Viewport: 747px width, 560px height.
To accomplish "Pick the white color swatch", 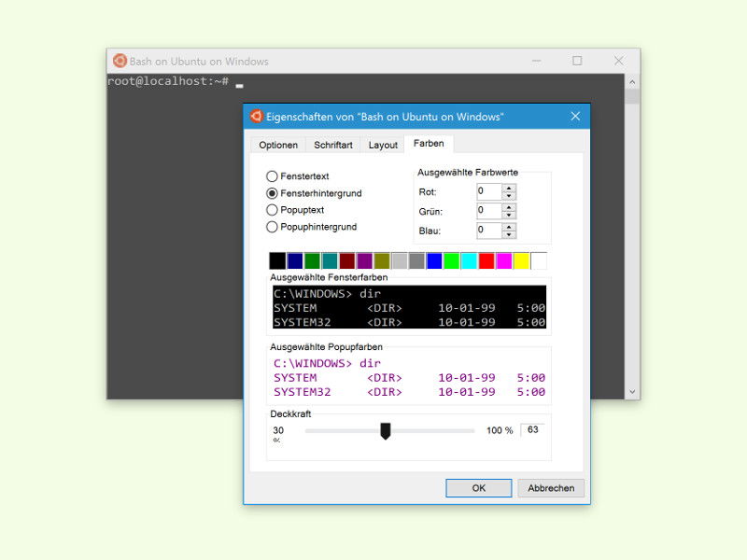I will coord(539,261).
